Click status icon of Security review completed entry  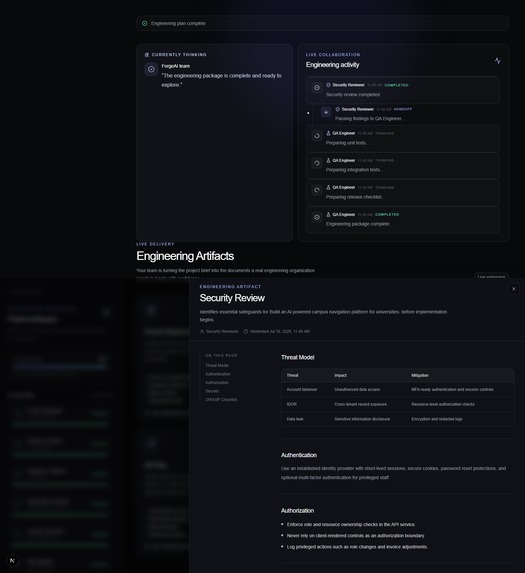click(x=317, y=88)
